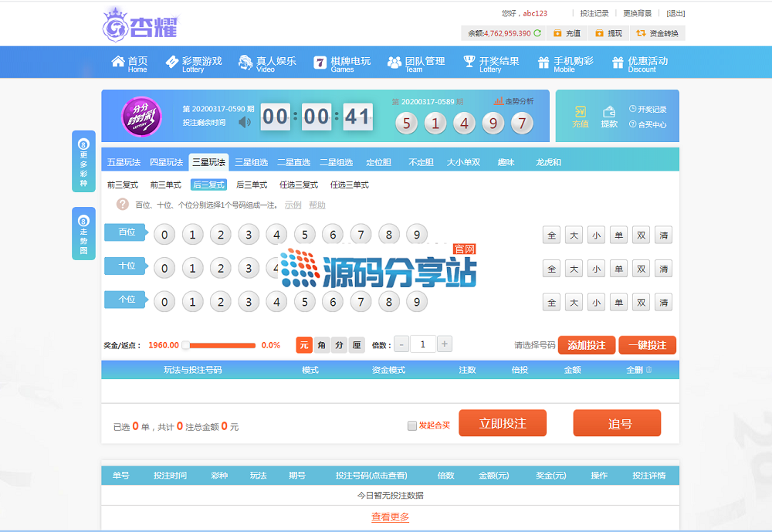This screenshot has height=532, width=772.
Task: Tick the 发起合买 checkbox
Action: click(412, 425)
